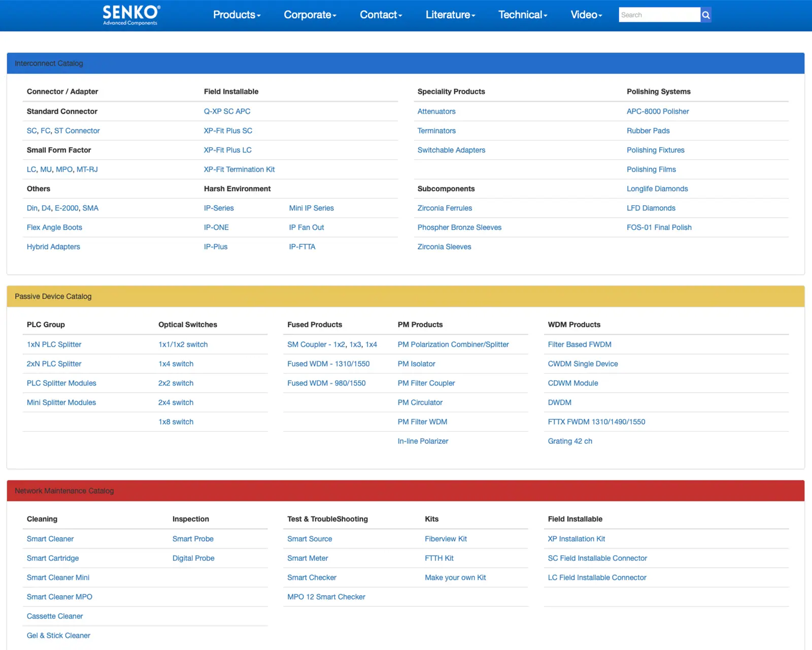812x650 pixels.
Task: Open the Hybrid Adapters link
Action: tap(53, 246)
